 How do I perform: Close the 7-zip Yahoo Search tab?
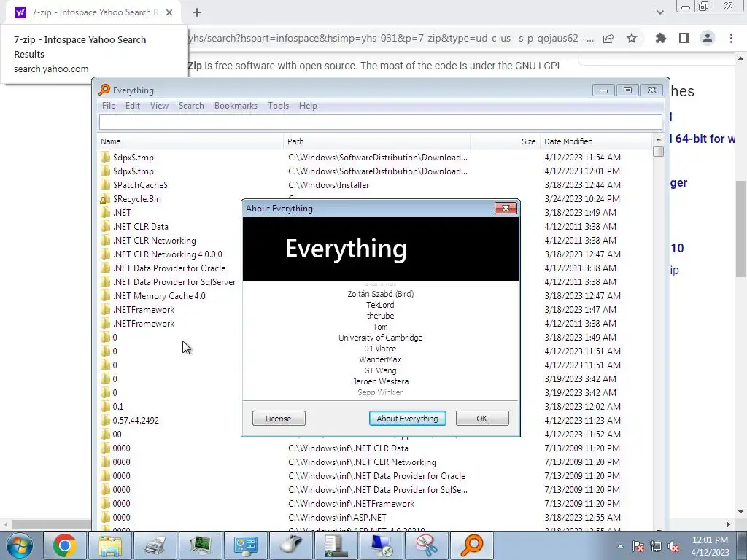point(169,12)
